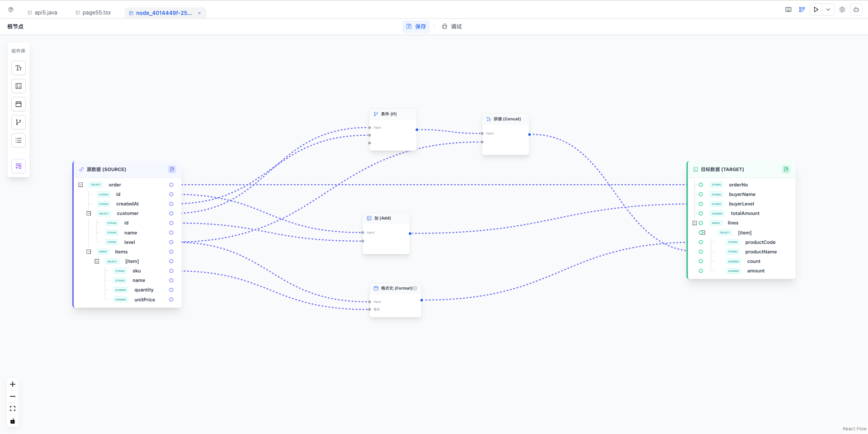868x434 pixels.
Task: Collapse the customer object node
Action: coord(89,213)
